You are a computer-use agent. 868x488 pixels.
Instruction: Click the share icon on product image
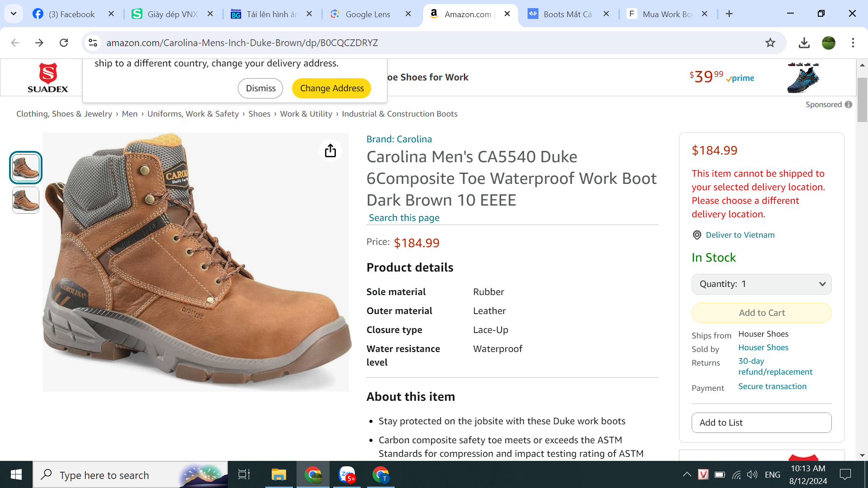(330, 150)
